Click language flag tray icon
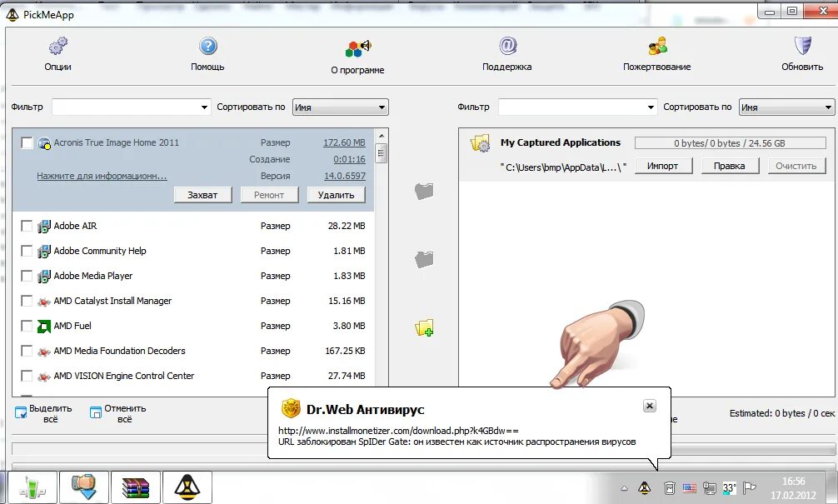Viewport: 838px width, 504px height. point(690,488)
